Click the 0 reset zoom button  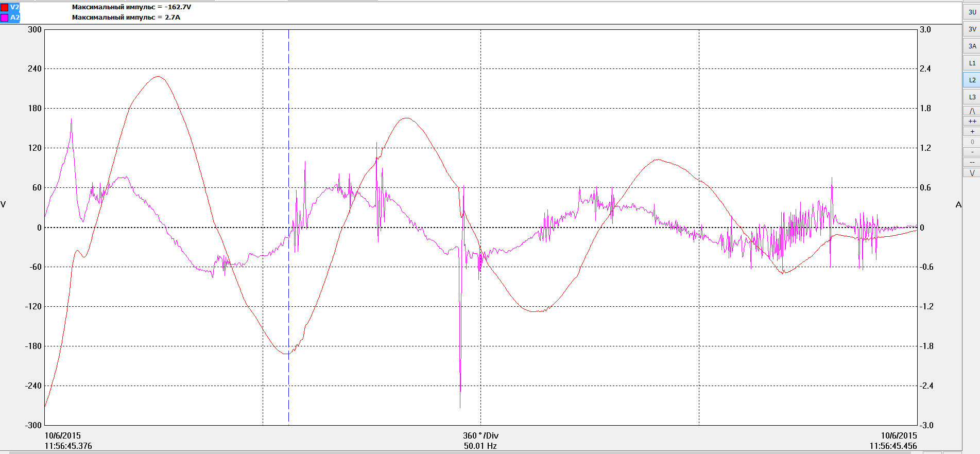click(x=972, y=142)
